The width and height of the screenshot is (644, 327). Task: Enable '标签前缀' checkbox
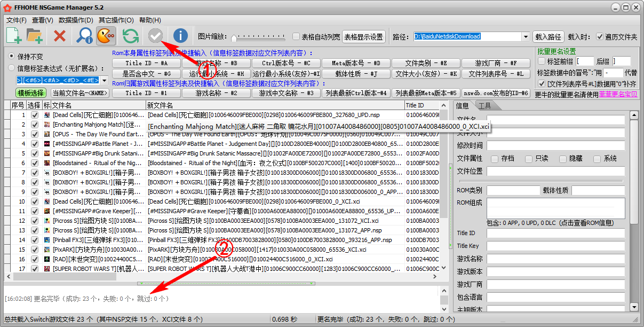542,61
